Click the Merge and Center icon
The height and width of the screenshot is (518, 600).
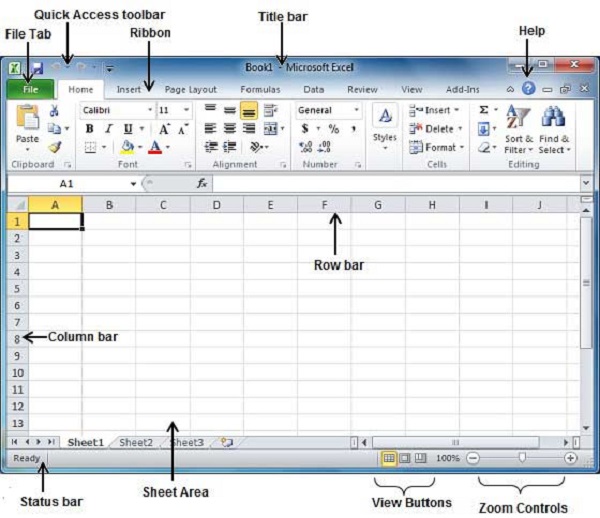271,129
